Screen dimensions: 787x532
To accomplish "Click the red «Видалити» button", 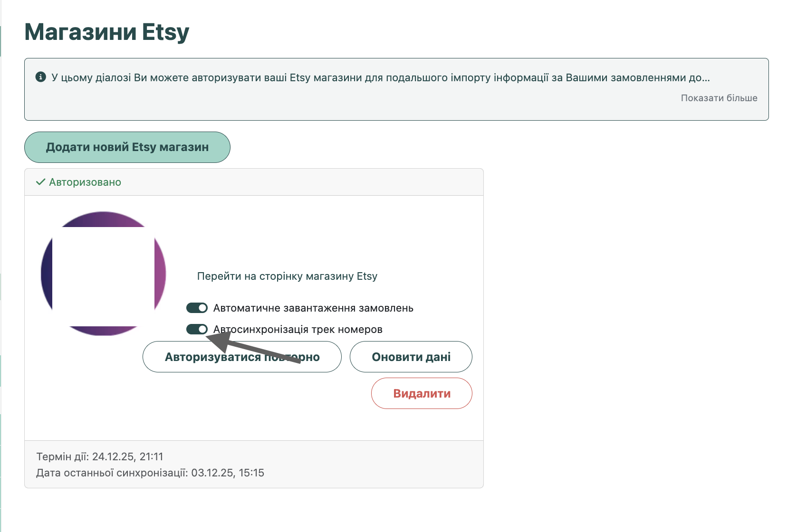I will 421,393.
